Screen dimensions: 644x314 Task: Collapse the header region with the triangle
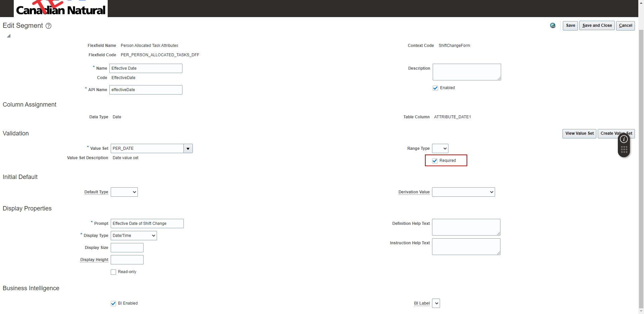point(8,36)
